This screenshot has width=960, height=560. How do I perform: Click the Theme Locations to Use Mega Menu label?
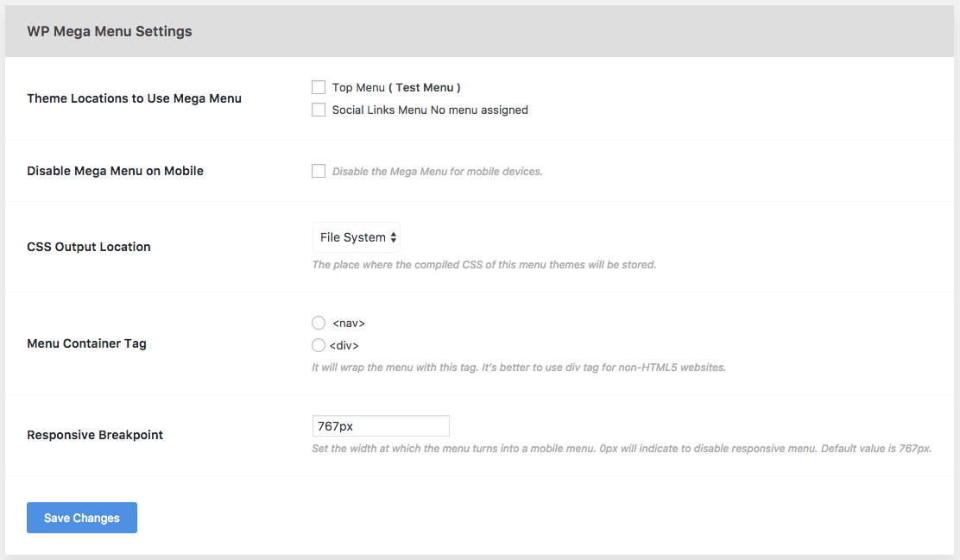(x=134, y=98)
